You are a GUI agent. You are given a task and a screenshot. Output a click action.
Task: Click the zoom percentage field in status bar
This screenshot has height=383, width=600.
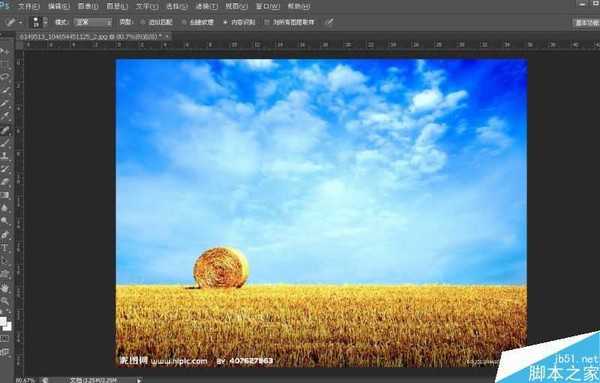[25, 380]
